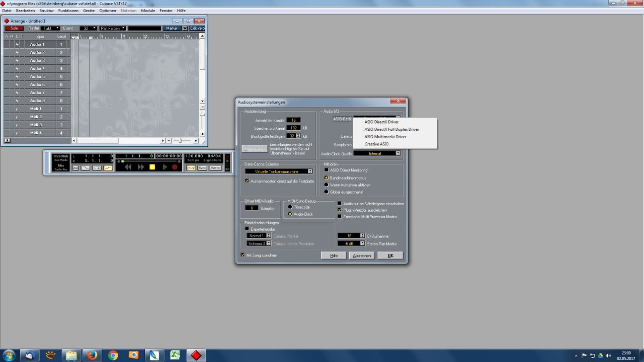Select the Audio 5 track waveform icon

(x=17, y=76)
